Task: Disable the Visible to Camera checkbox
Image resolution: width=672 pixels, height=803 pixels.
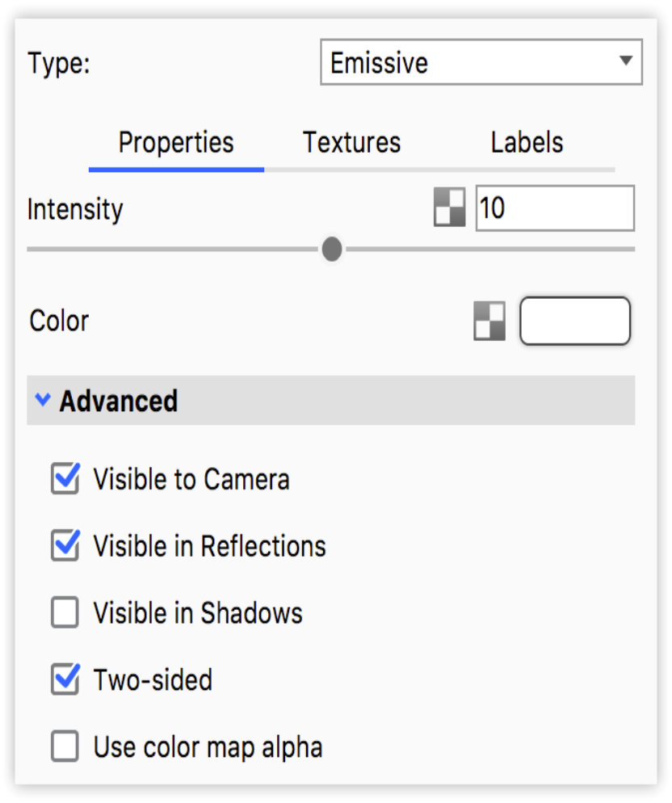Action: [x=65, y=479]
